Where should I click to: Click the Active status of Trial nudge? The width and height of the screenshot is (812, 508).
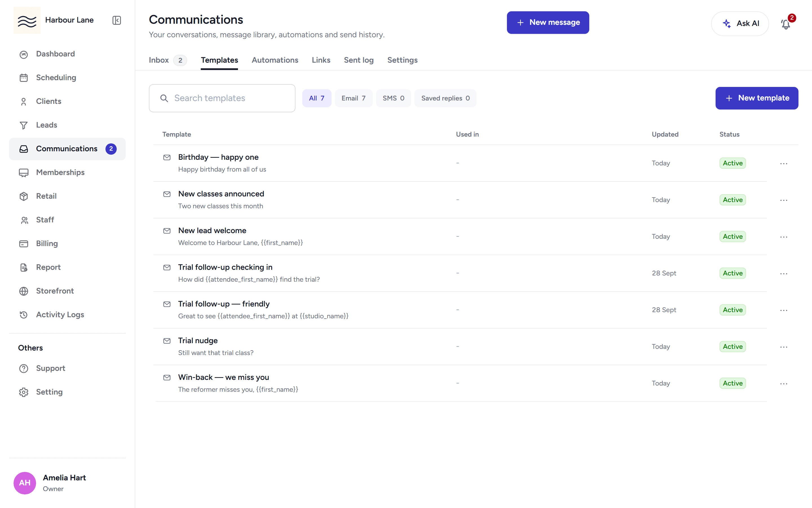point(732,346)
